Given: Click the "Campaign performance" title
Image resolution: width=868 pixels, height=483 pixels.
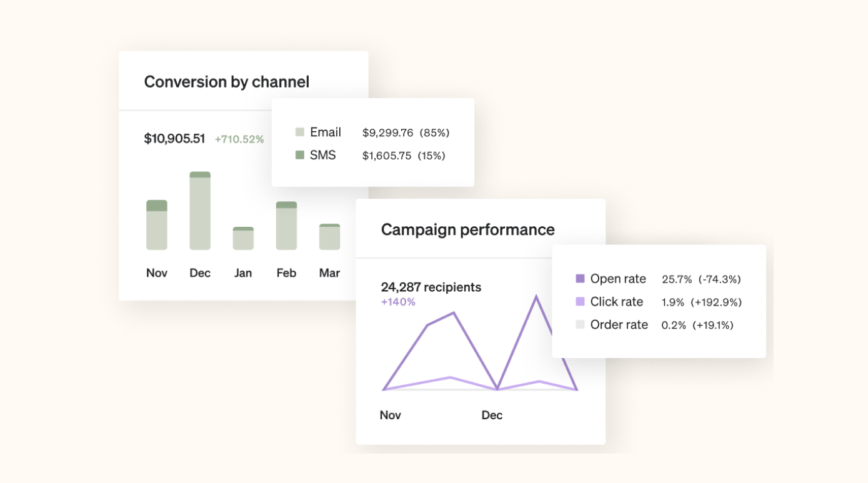Looking at the screenshot, I should [x=468, y=229].
